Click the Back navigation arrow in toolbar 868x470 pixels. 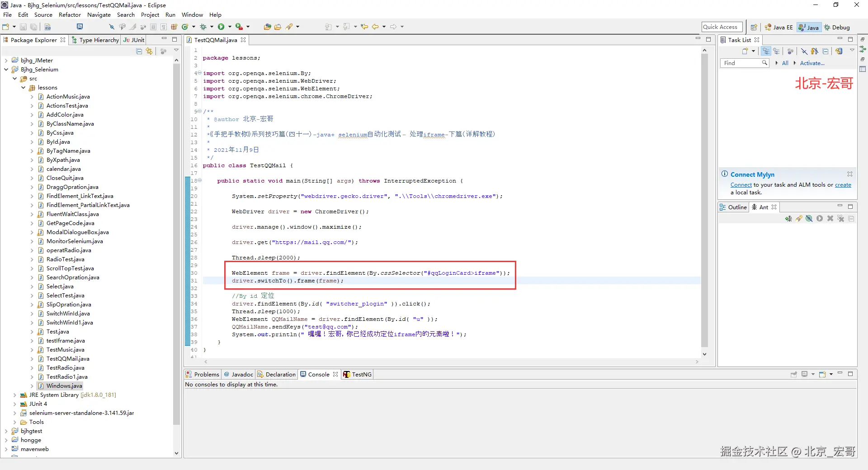pyautogui.click(x=375, y=27)
